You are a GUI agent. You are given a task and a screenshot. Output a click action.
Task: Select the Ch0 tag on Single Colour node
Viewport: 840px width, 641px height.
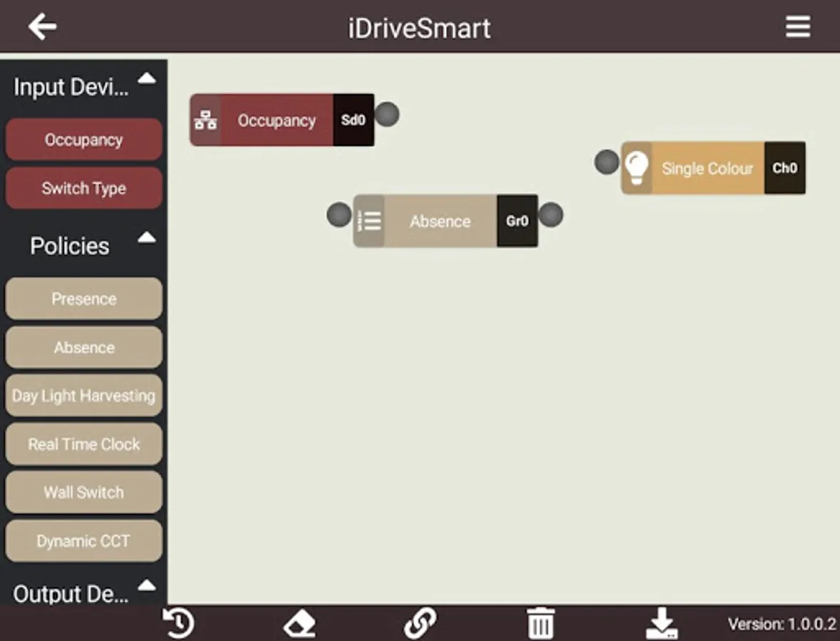coord(785,168)
